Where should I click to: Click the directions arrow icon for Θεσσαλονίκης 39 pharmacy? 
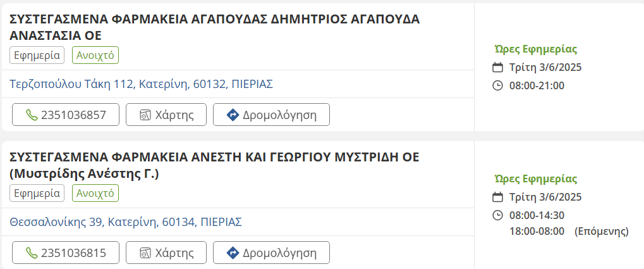[x=232, y=253]
